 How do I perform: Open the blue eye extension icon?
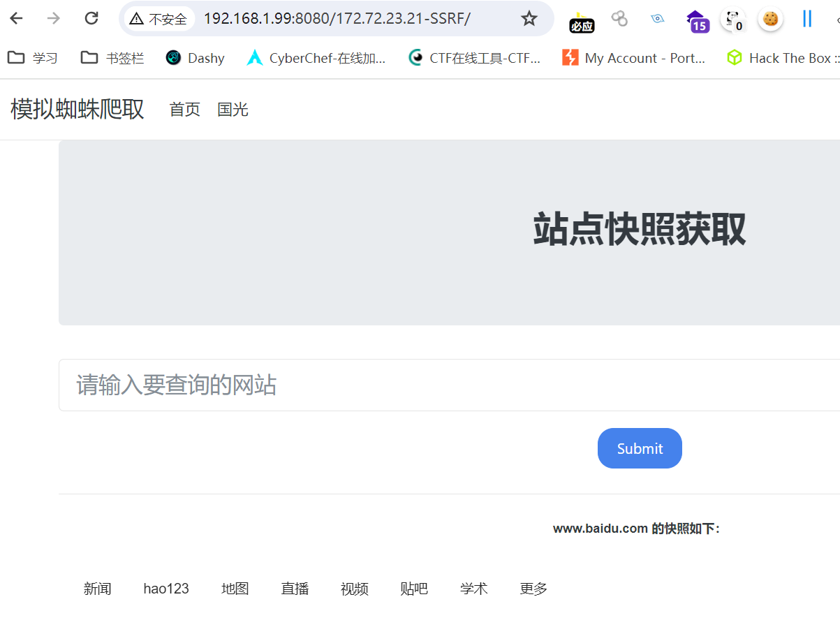click(657, 19)
